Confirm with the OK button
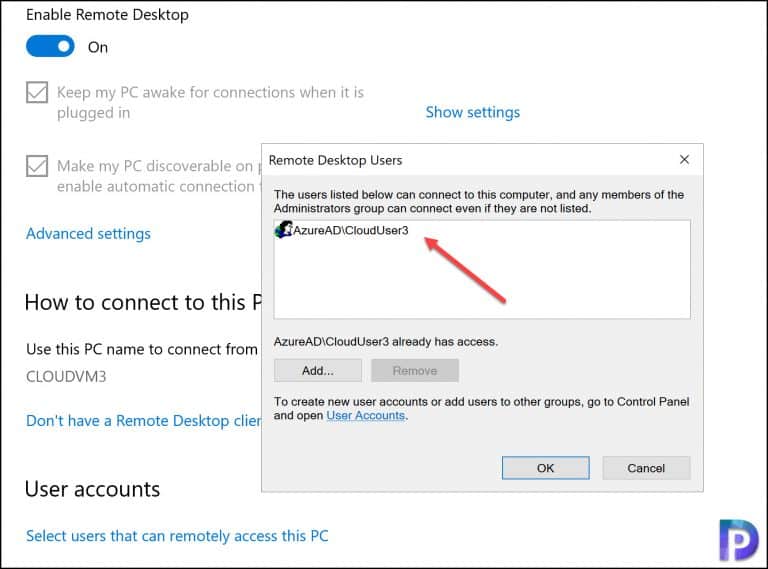Screen dimensions: 768x569 (x=546, y=468)
